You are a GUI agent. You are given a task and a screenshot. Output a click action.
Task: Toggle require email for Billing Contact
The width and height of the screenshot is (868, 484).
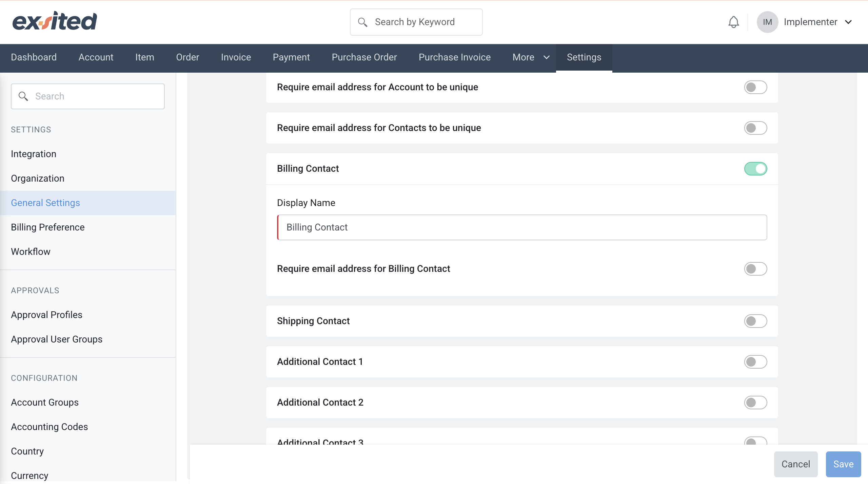[x=755, y=269]
